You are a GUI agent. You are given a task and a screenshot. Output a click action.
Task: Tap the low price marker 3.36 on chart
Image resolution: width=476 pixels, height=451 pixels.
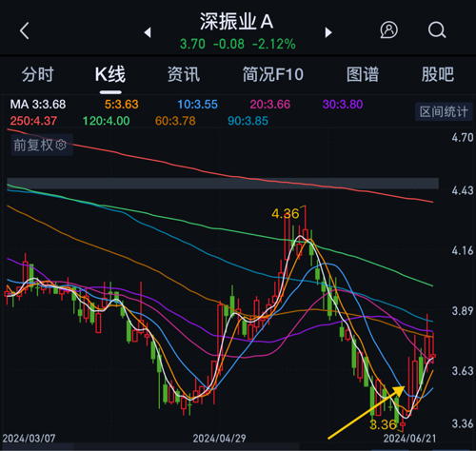pyautogui.click(x=384, y=424)
